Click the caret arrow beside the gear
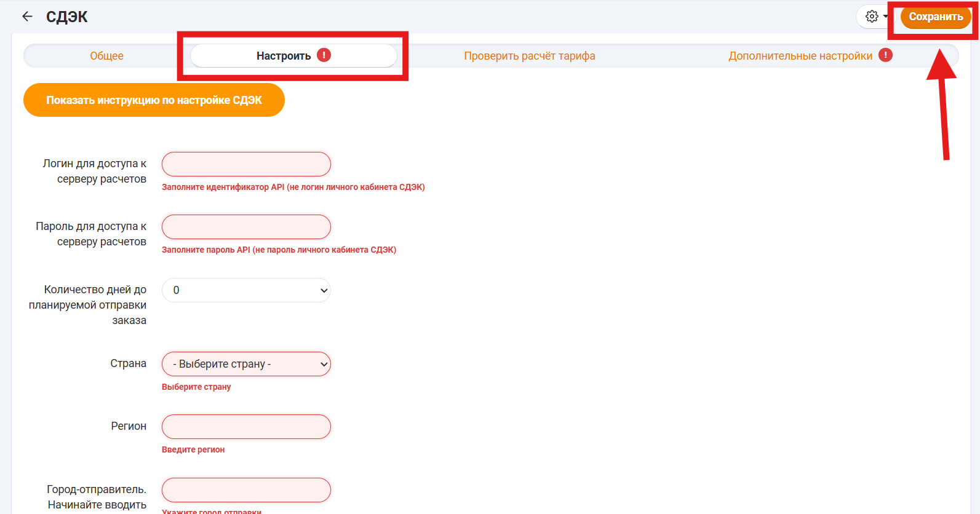980x514 pixels. click(x=885, y=17)
